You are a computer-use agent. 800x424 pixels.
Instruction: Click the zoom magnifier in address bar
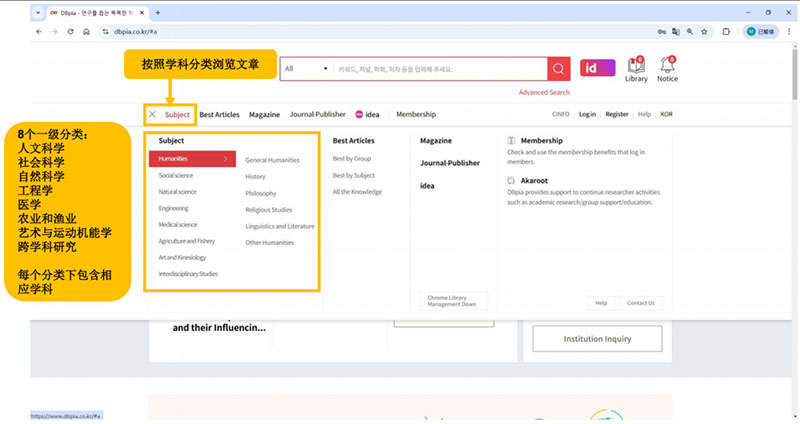[x=690, y=32]
